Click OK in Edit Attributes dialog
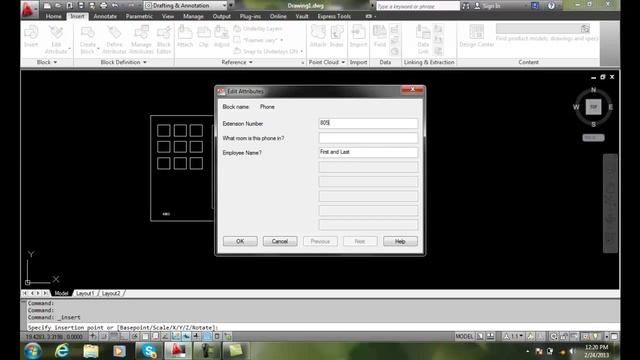Image resolution: width=640 pixels, height=360 pixels. [240, 241]
